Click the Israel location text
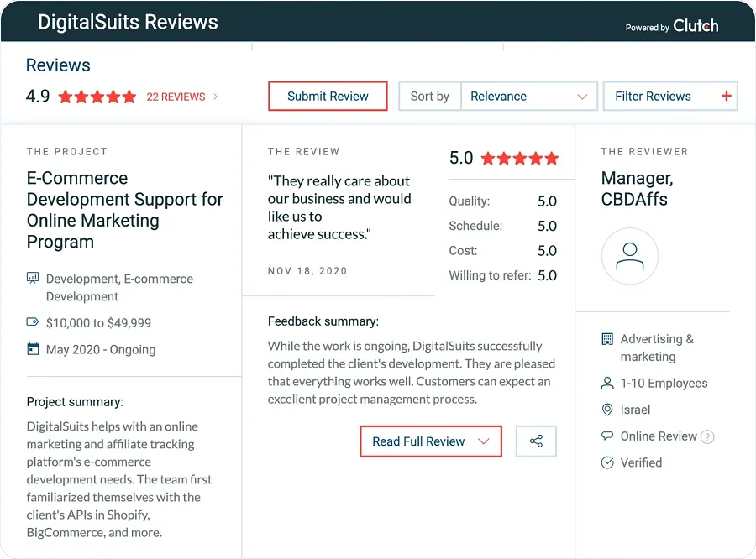The image size is (756, 559). coord(635,410)
